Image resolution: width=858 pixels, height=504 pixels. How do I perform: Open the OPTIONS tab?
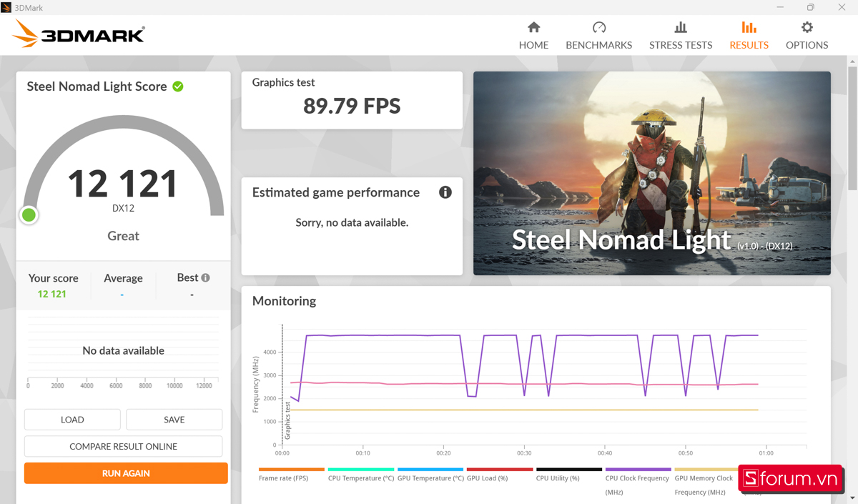coord(807,36)
